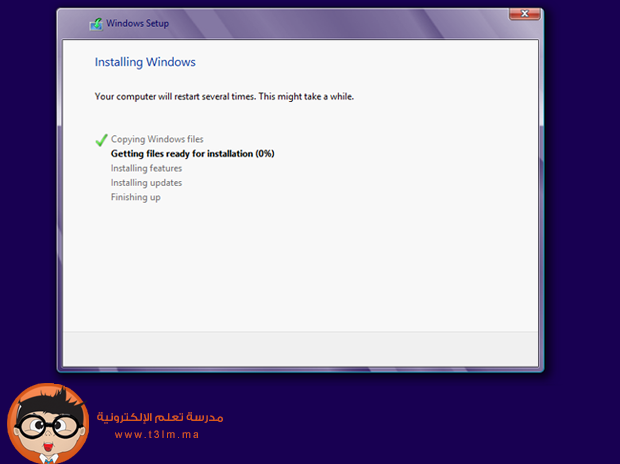
Task: Select the "Installing updates" step
Action: click(x=146, y=183)
